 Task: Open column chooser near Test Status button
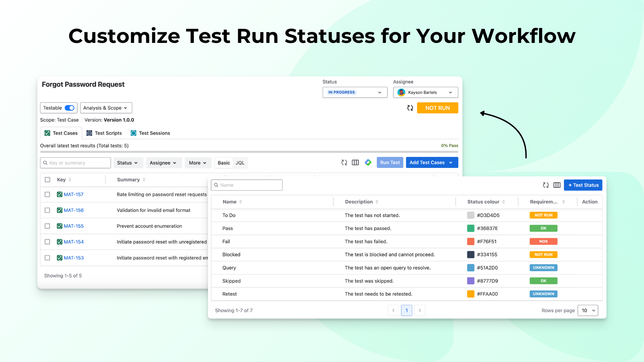click(x=557, y=185)
